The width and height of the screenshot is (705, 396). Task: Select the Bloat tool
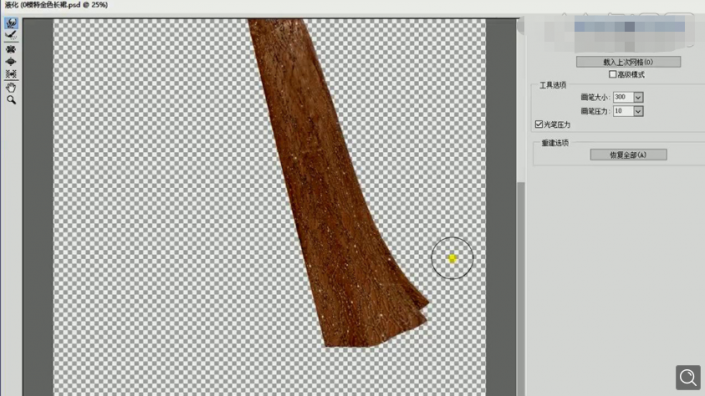(x=11, y=61)
